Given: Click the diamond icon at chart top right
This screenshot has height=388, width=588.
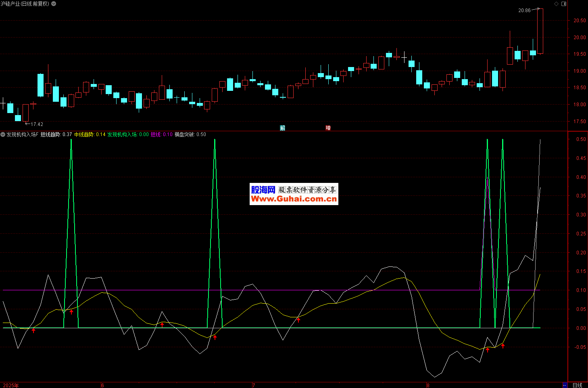Looking at the screenshot, I should (x=557, y=4).
